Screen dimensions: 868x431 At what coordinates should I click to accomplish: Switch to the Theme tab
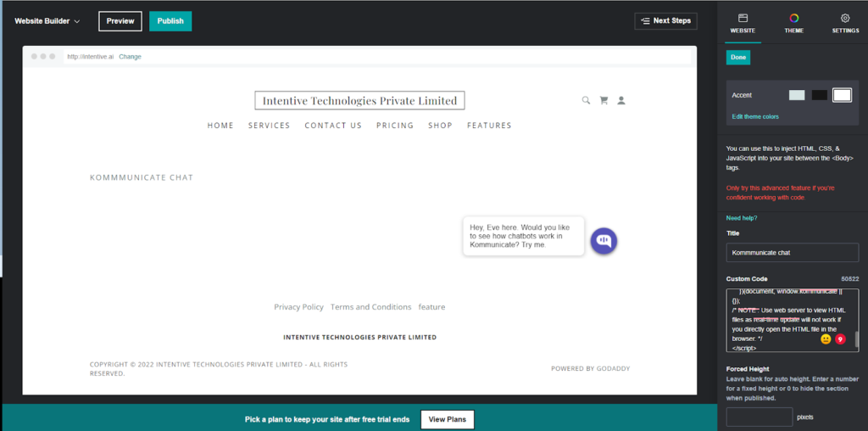[x=793, y=24]
